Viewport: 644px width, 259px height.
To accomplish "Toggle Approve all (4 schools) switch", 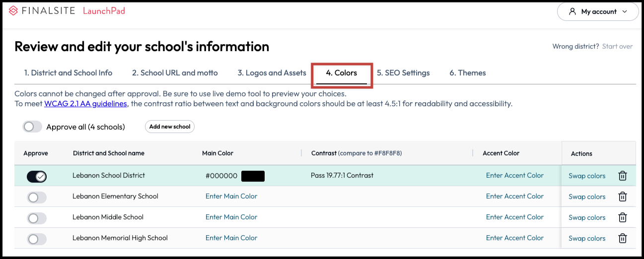I will [32, 127].
